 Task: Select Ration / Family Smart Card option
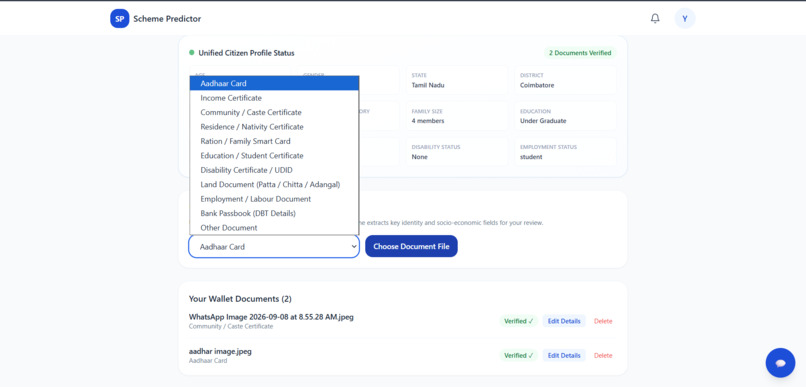pos(274,141)
